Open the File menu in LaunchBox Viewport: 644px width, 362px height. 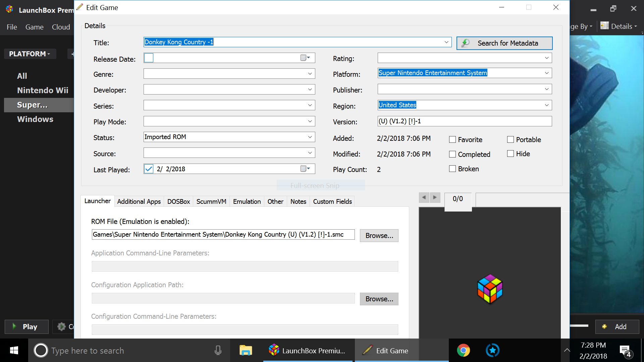tap(12, 27)
